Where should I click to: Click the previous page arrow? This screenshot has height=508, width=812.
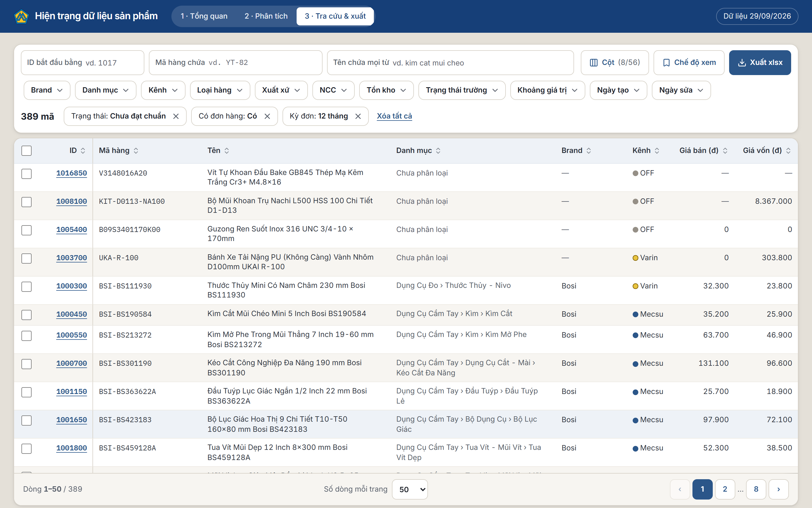[680, 489]
